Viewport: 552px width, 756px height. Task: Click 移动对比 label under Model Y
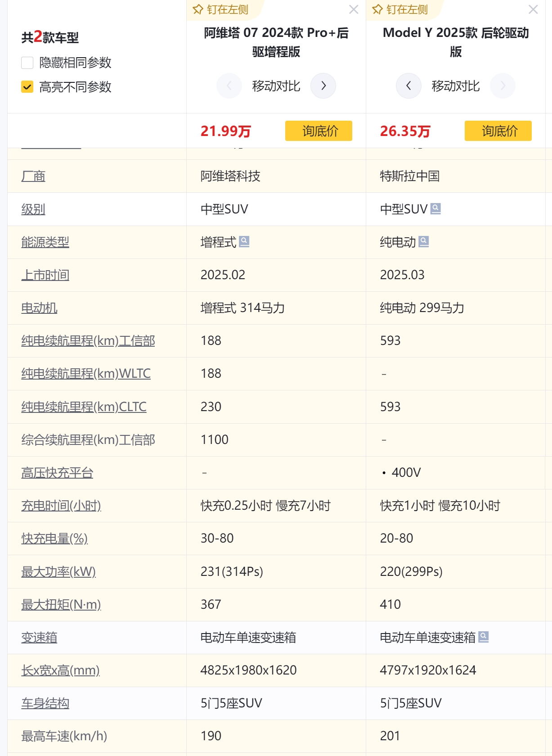point(456,86)
